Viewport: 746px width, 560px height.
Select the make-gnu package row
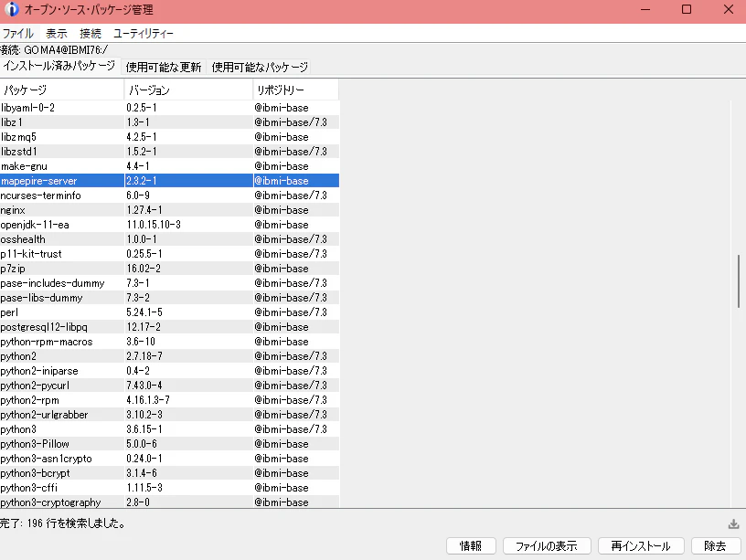click(x=169, y=166)
